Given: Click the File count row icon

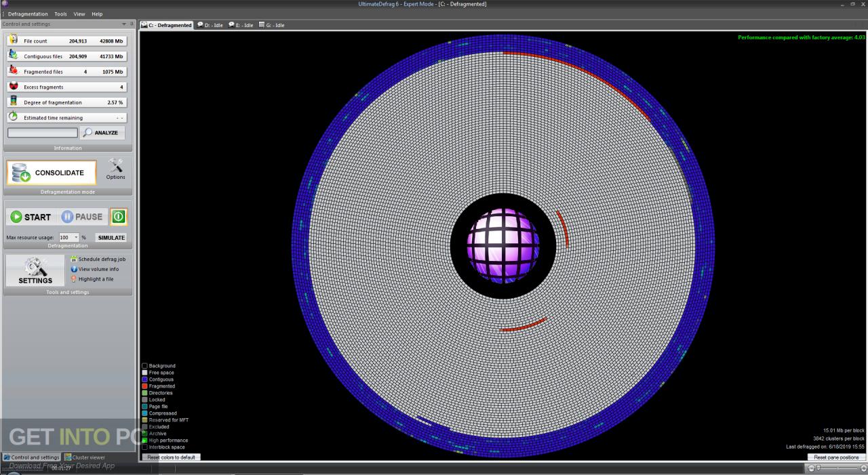Looking at the screenshot, I should tap(13, 39).
